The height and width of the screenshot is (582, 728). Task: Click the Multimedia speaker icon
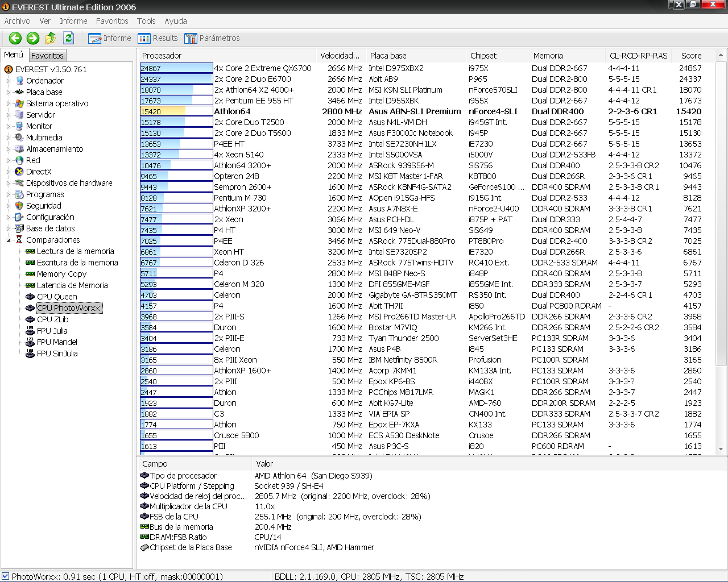[19, 138]
